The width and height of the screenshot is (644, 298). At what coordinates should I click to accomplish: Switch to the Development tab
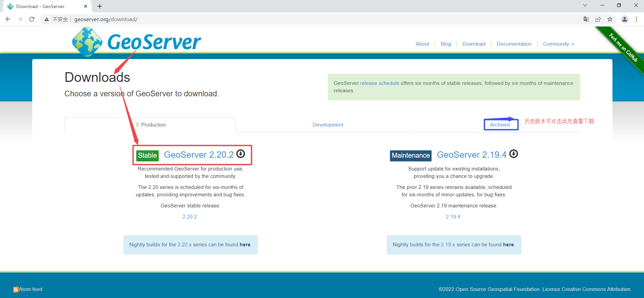point(328,125)
